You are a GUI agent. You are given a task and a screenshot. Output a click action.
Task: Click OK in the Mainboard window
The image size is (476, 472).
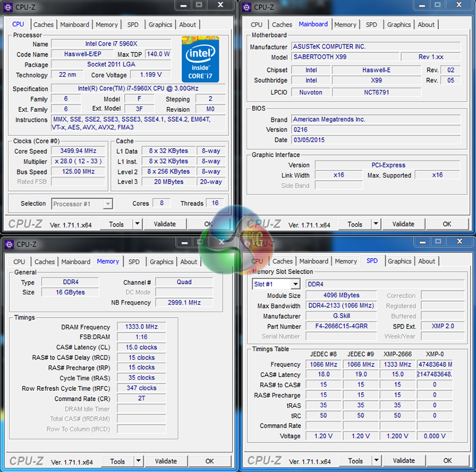click(x=447, y=224)
